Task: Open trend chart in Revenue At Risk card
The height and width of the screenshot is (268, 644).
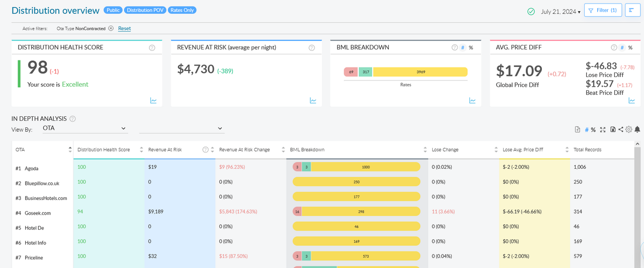Action: [313, 101]
